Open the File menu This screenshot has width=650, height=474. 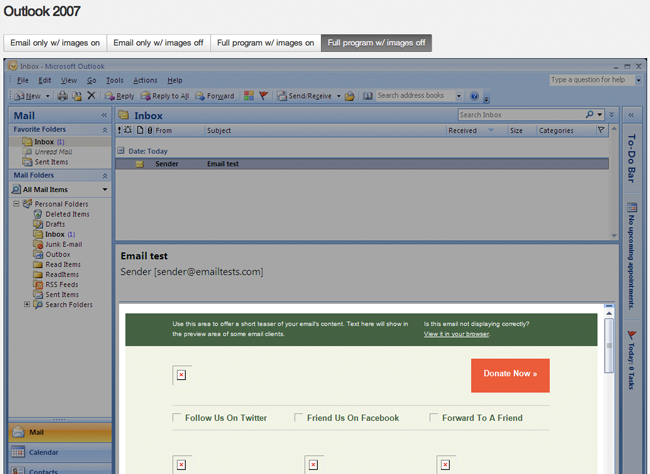tap(22, 80)
